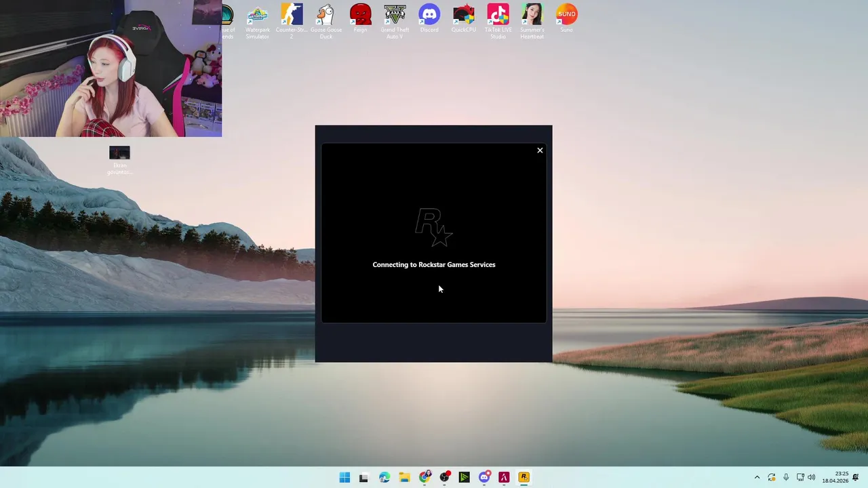Click the microphone tray icon

coord(786,477)
